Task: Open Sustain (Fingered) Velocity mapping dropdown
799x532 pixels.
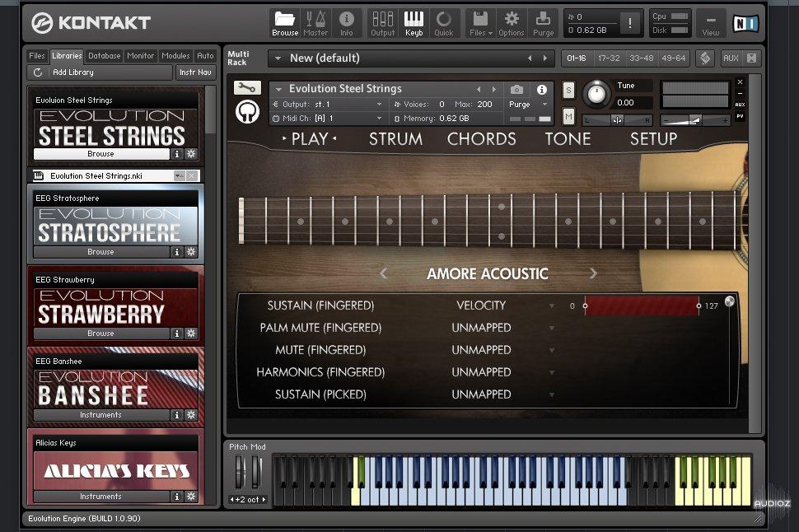Action: click(x=551, y=306)
